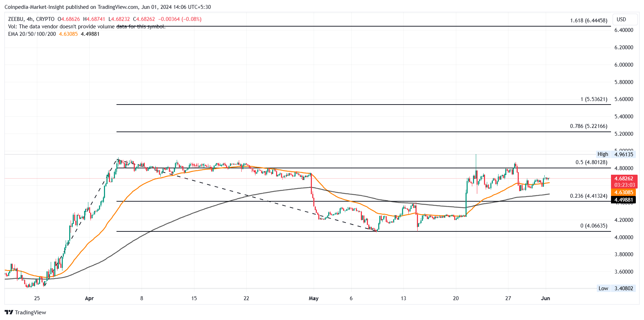Click the 0.5 (4.80128) Fibonacci label
Screen dimensions: 644x320
tap(591, 162)
